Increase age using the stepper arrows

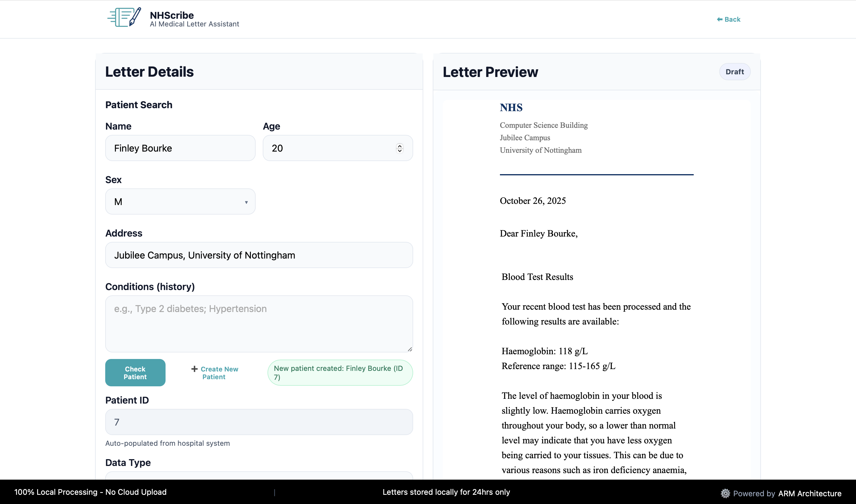[x=399, y=146]
